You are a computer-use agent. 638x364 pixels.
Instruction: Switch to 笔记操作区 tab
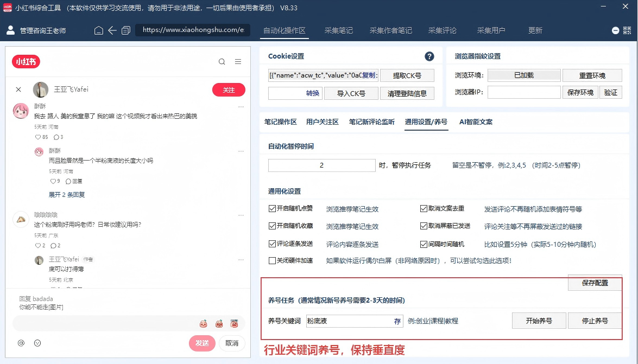click(280, 122)
